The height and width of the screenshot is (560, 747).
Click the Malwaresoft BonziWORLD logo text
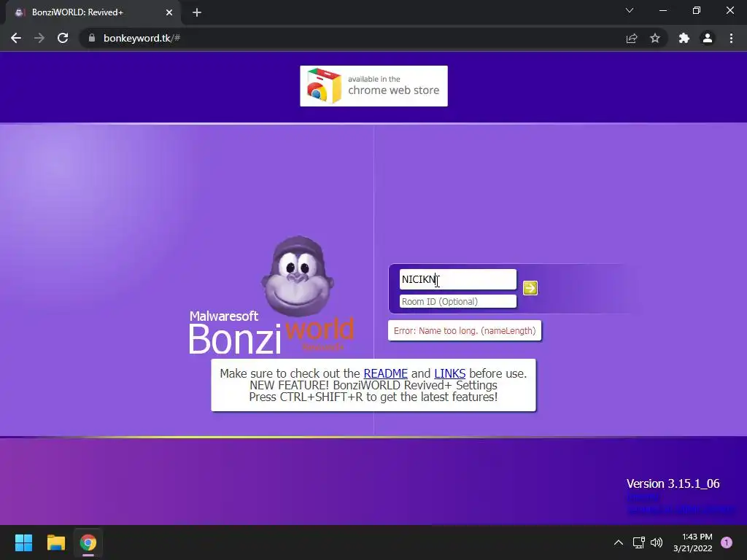(x=271, y=334)
